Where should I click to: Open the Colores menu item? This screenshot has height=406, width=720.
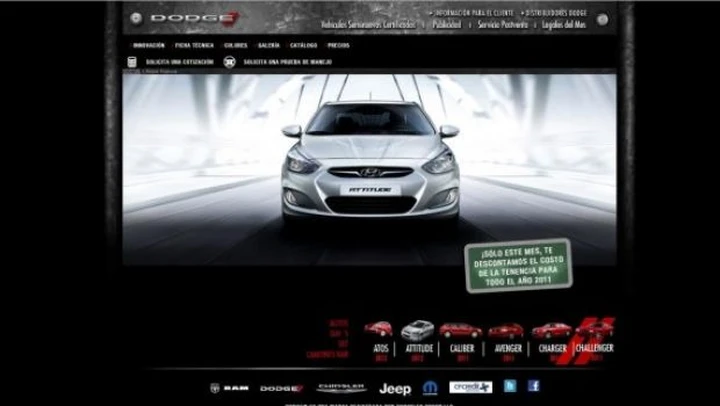tap(236, 45)
